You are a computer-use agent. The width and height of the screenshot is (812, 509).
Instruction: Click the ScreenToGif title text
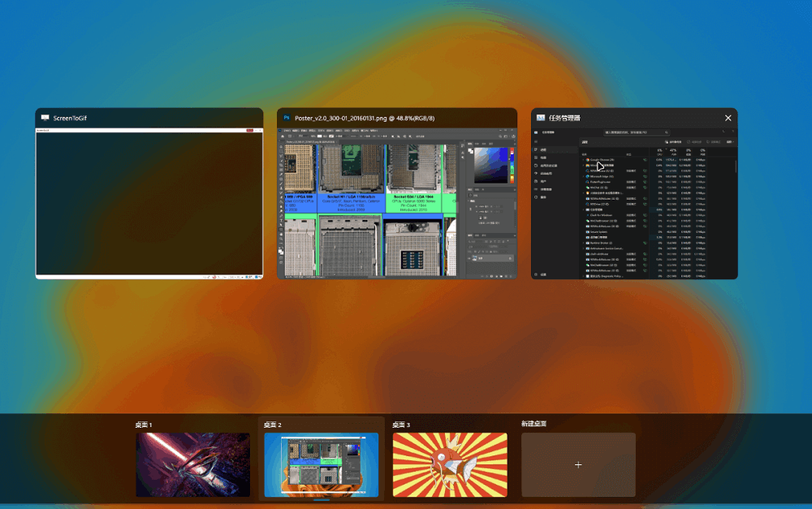click(x=71, y=119)
